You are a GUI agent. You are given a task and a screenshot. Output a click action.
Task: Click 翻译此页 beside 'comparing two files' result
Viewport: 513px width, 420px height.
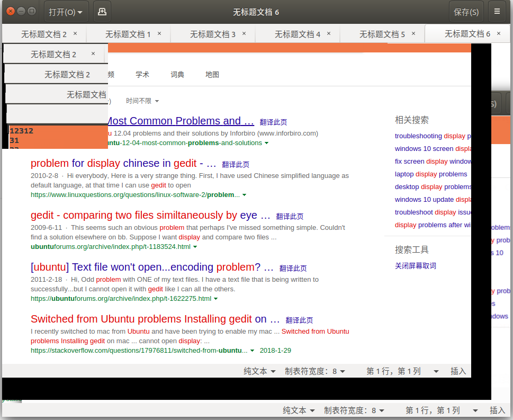[290, 217]
